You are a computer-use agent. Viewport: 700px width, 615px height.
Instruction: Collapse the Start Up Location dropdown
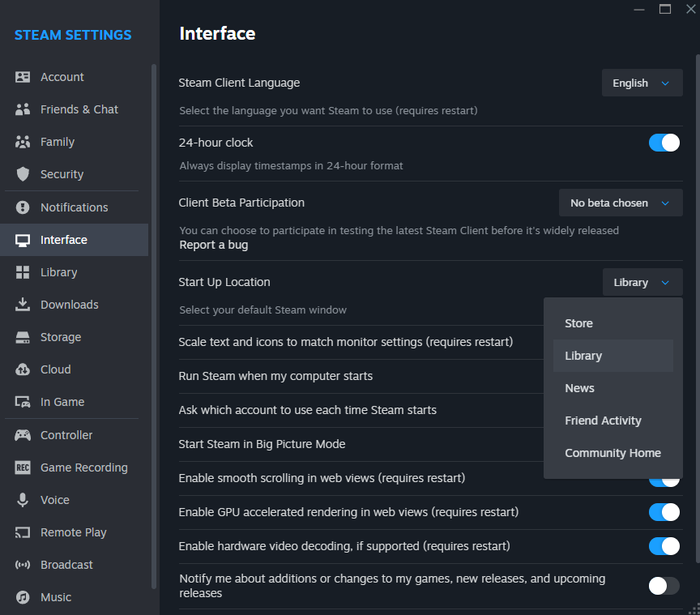point(642,282)
